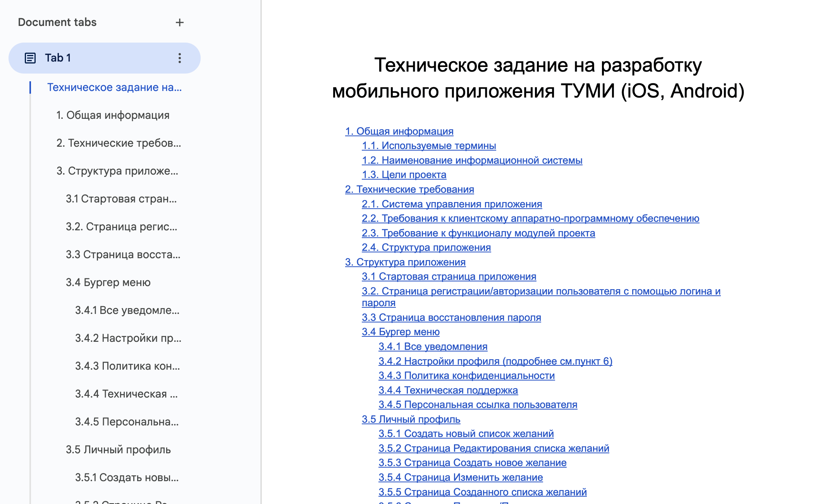Screen dimensions: 815x504
Task: Select outline item 3.5 Личный профиль
Action: click(118, 450)
